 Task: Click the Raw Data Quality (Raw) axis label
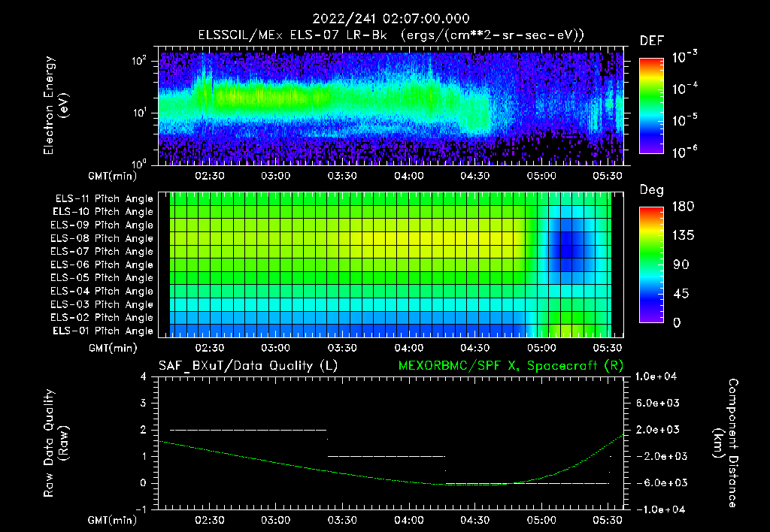56,443
